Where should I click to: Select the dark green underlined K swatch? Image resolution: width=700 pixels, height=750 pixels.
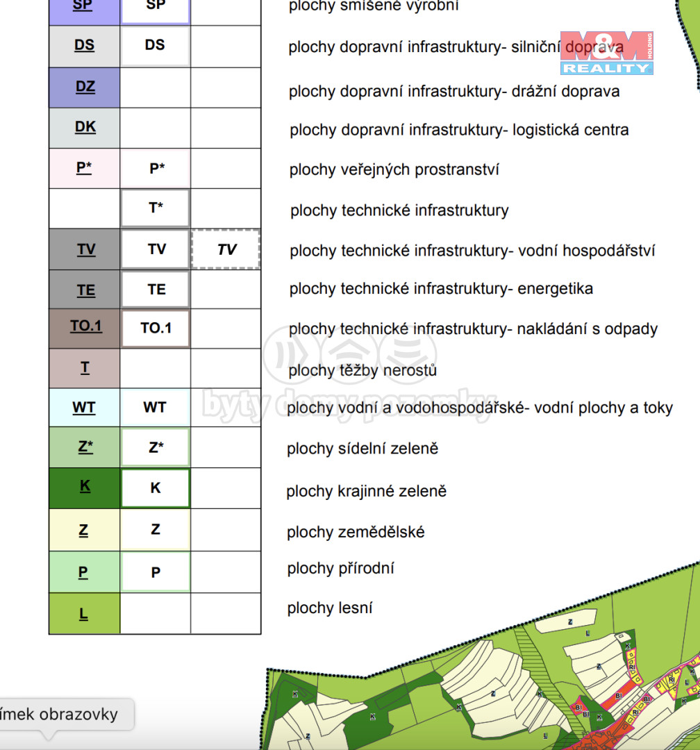pos(85,487)
